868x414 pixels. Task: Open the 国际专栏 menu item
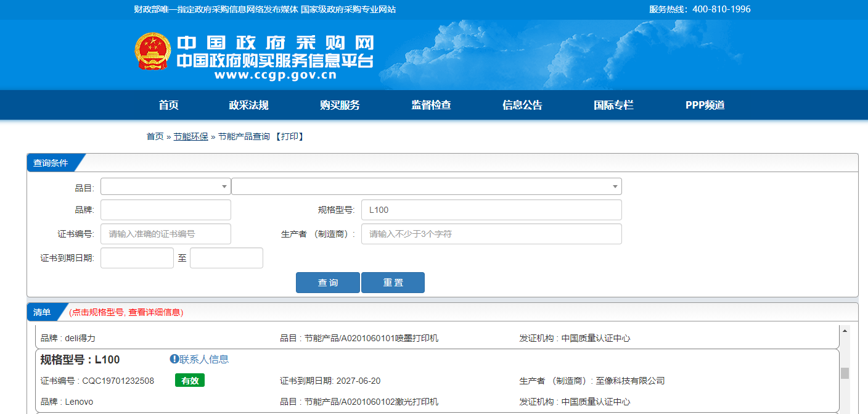tap(613, 105)
